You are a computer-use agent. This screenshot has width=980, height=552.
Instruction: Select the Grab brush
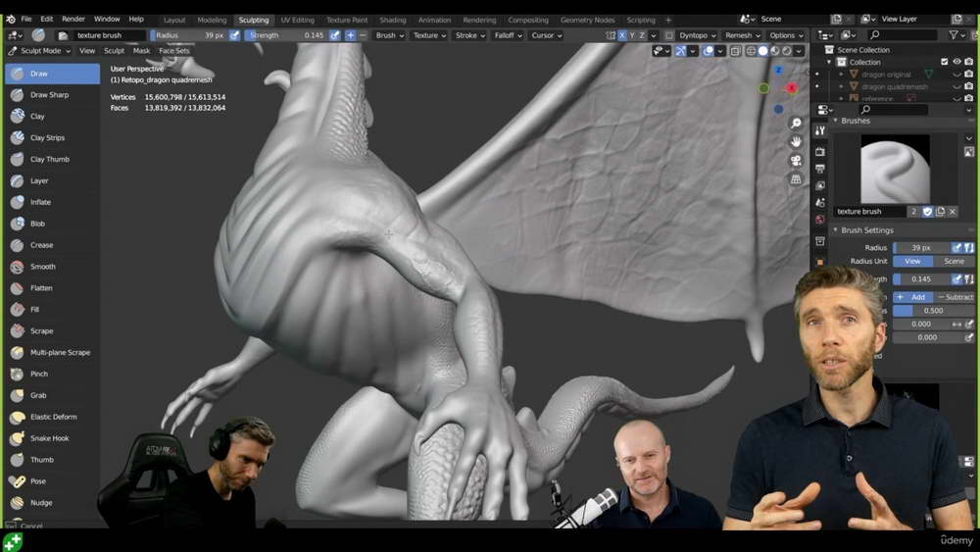pyautogui.click(x=53, y=395)
